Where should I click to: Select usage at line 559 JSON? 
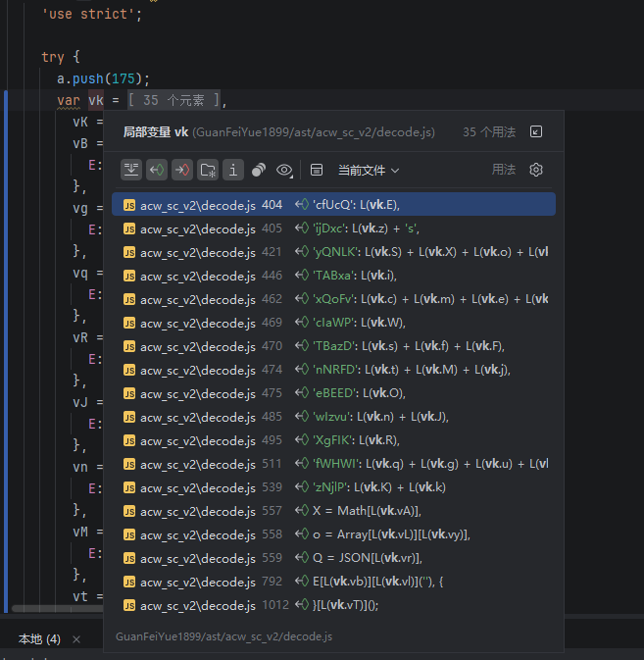pyautogui.click(x=333, y=559)
